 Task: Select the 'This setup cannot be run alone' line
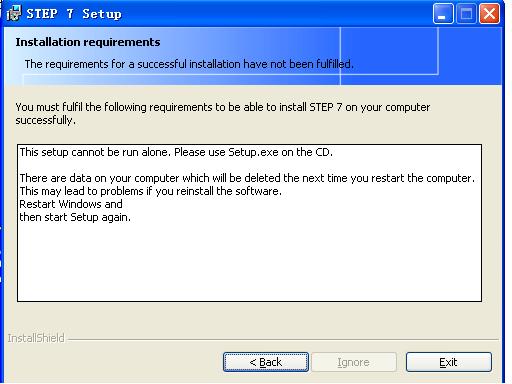176,152
